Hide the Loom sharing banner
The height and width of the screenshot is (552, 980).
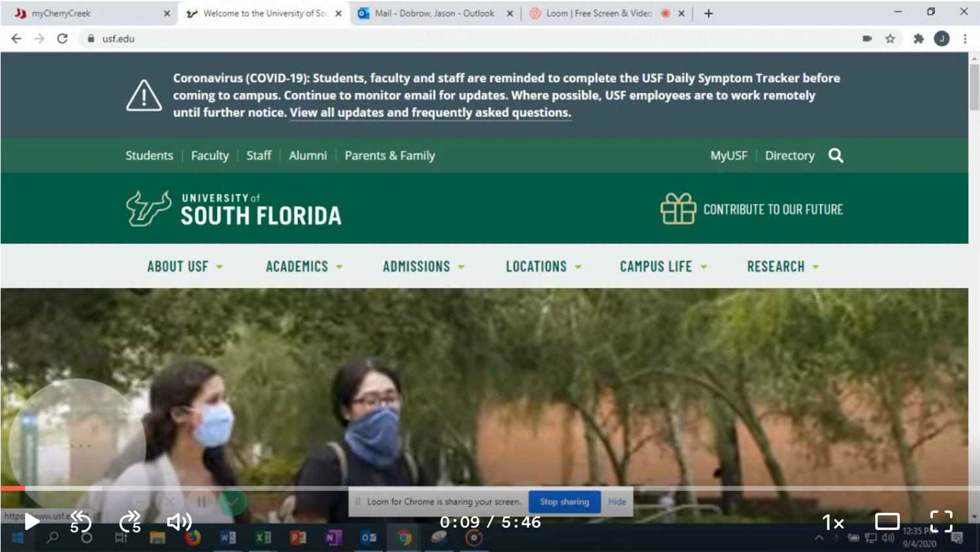click(x=617, y=502)
